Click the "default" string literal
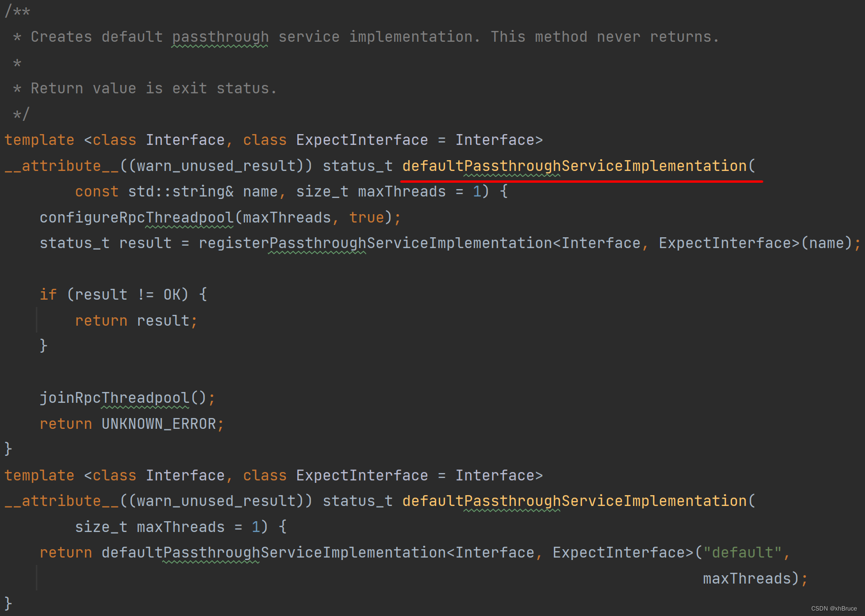 (743, 553)
